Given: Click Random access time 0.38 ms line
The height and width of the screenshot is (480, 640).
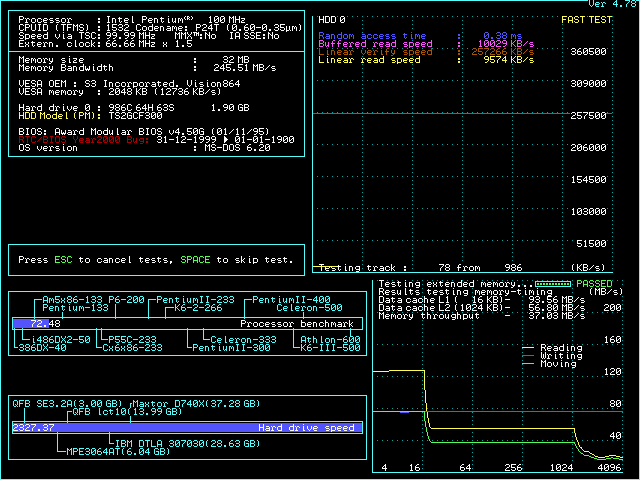Looking at the screenshot, I should 420,36.
